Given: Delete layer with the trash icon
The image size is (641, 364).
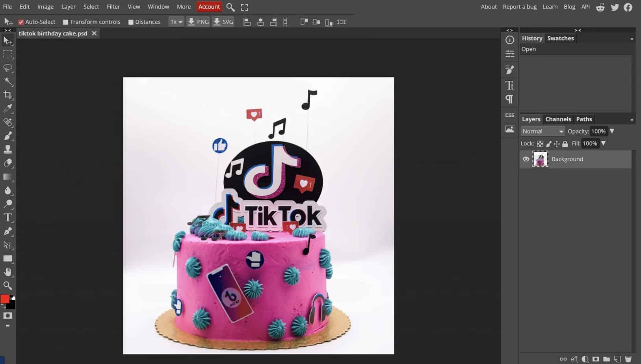Looking at the screenshot, I should (628, 359).
